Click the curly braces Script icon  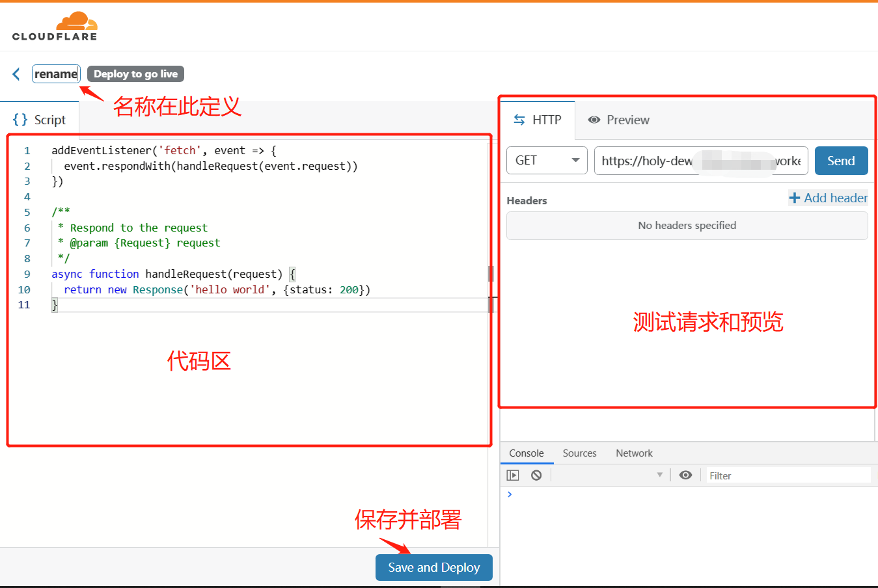pyautogui.click(x=20, y=120)
